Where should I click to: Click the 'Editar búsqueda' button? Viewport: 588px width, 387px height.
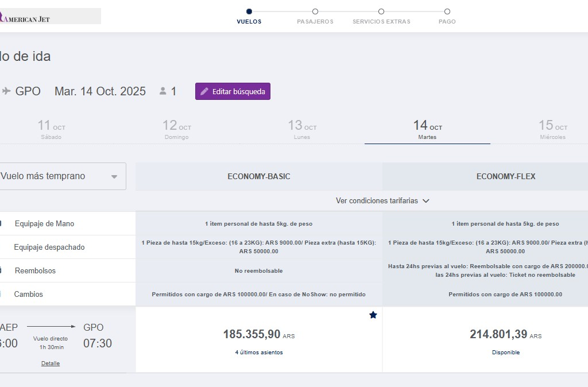pos(233,91)
